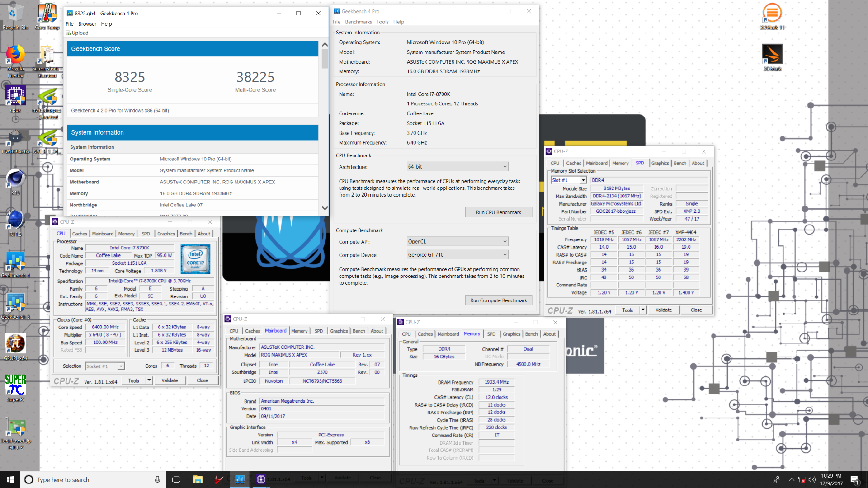
Task: Open the 3DMark 11 desktop icon
Action: pyautogui.click(x=772, y=17)
